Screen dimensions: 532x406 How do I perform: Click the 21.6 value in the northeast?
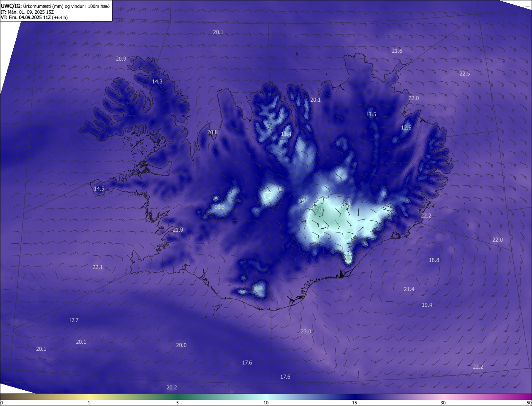397,51
